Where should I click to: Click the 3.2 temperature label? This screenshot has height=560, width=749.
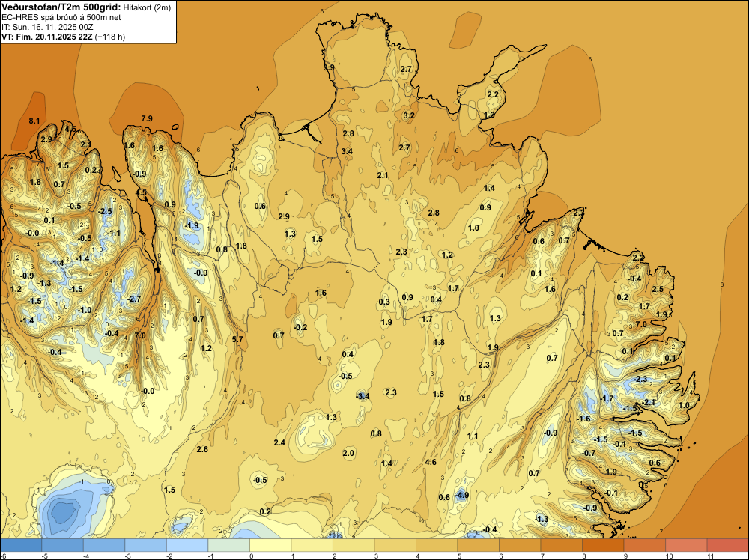(409, 115)
